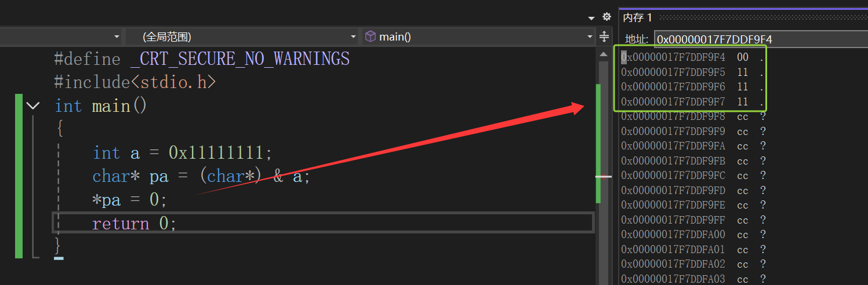Click the #include<stdio.h> line

(x=135, y=82)
